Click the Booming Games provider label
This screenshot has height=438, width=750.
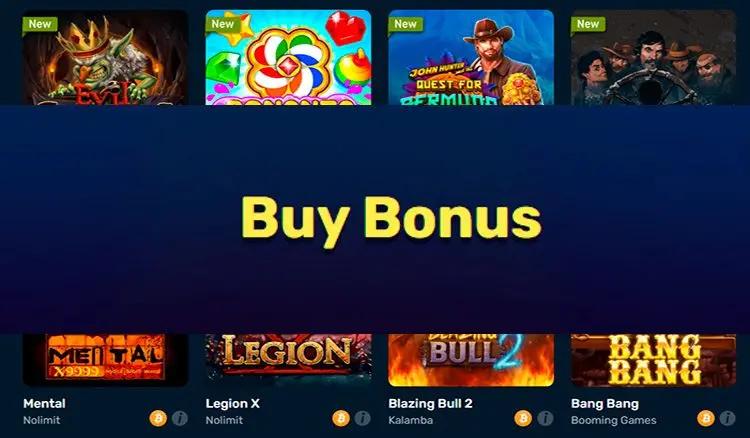[614, 420]
